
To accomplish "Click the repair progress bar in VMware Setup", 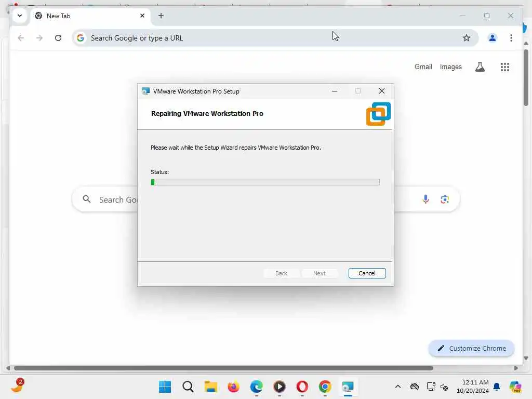I will pyautogui.click(x=265, y=182).
